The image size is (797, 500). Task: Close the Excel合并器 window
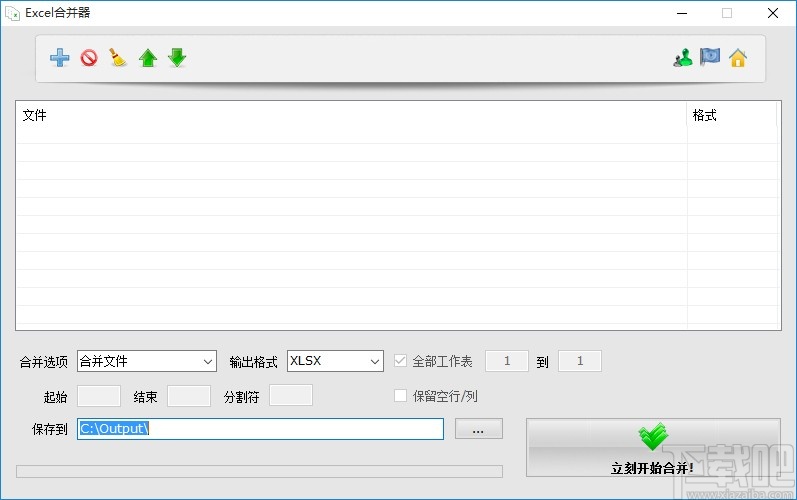pos(773,13)
